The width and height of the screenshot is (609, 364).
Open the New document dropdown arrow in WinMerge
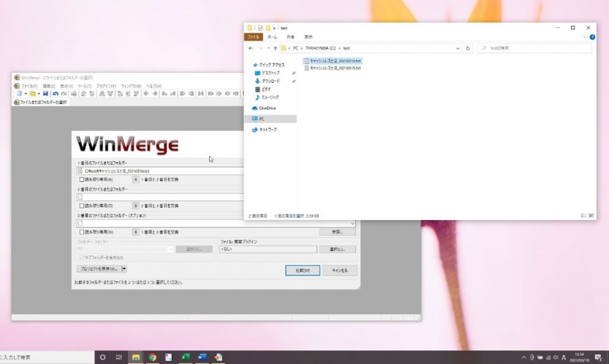[26, 93]
